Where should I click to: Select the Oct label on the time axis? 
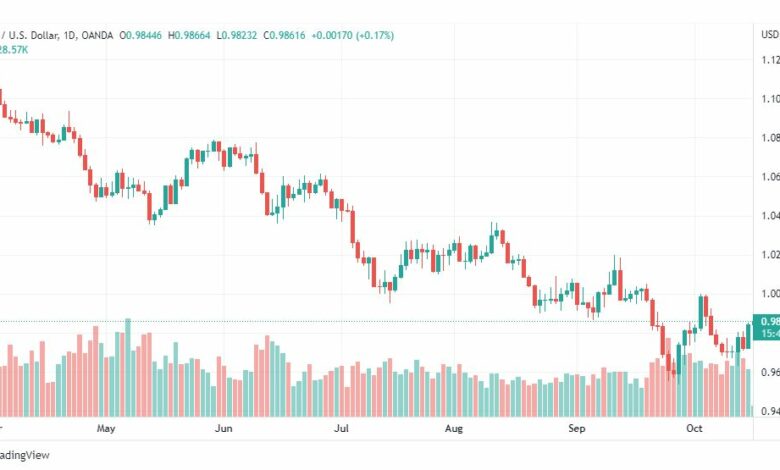pos(694,428)
